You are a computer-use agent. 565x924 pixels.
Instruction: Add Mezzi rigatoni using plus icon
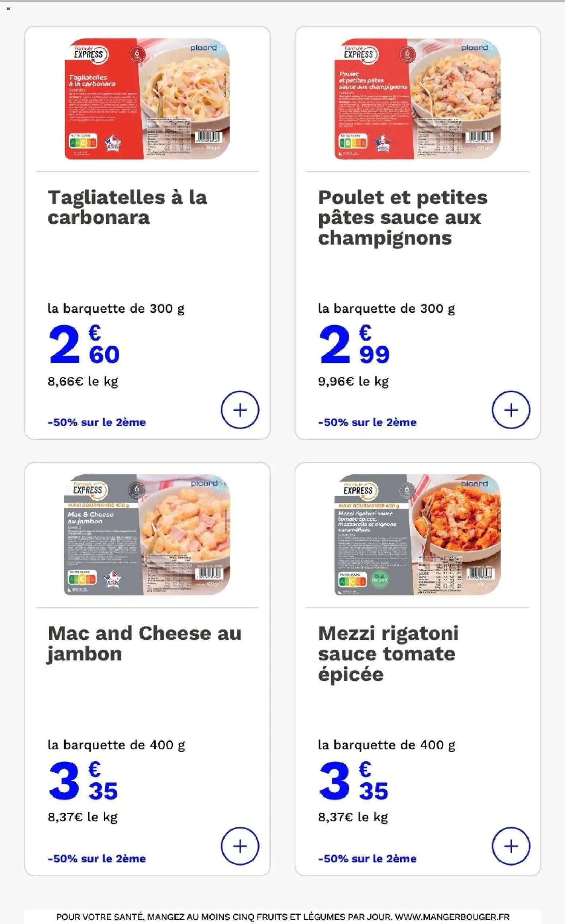click(x=511, y=846)
